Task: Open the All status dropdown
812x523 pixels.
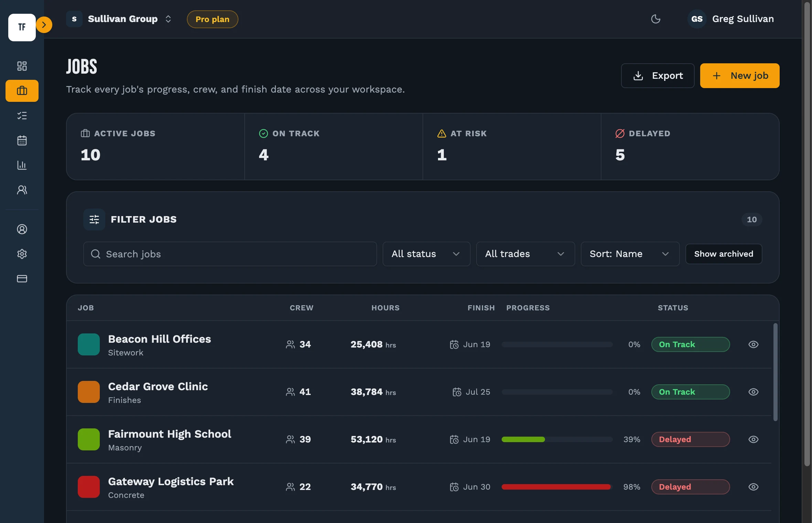Action: tap(427, 254)
